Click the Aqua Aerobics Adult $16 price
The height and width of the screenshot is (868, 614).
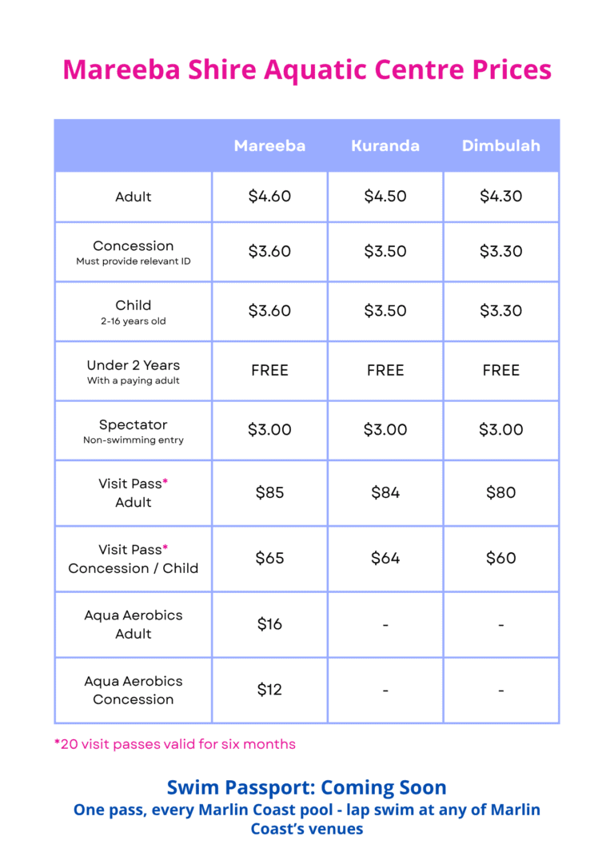(x=269, y=624)
